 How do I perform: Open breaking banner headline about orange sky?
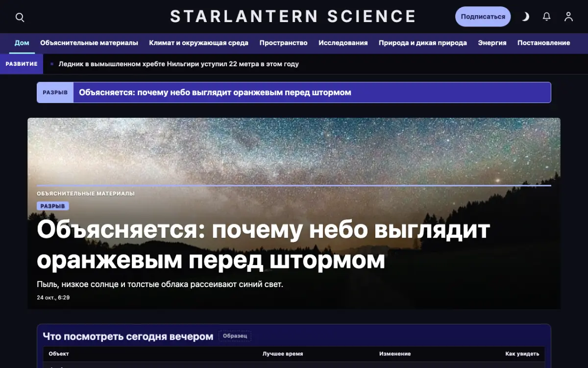(x=215, y=92)
